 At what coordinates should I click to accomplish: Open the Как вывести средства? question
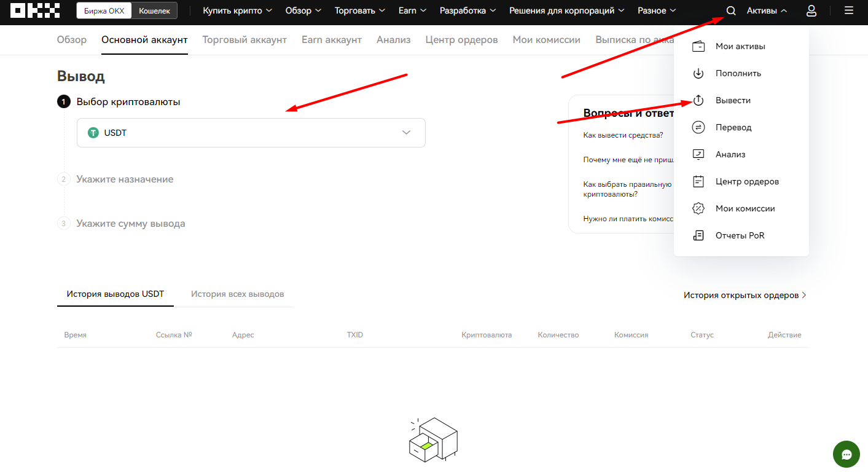[623, 135]
